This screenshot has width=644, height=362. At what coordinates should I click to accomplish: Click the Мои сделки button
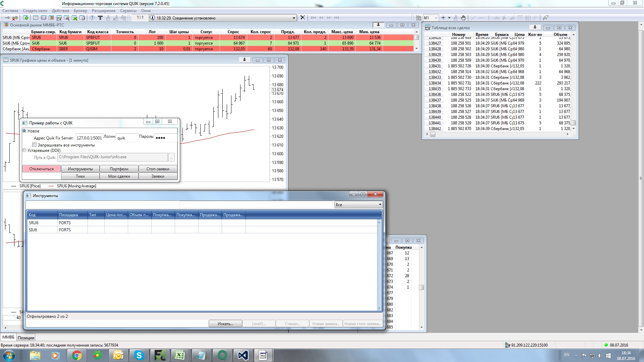pyautogui.click(x=119, y=176)
